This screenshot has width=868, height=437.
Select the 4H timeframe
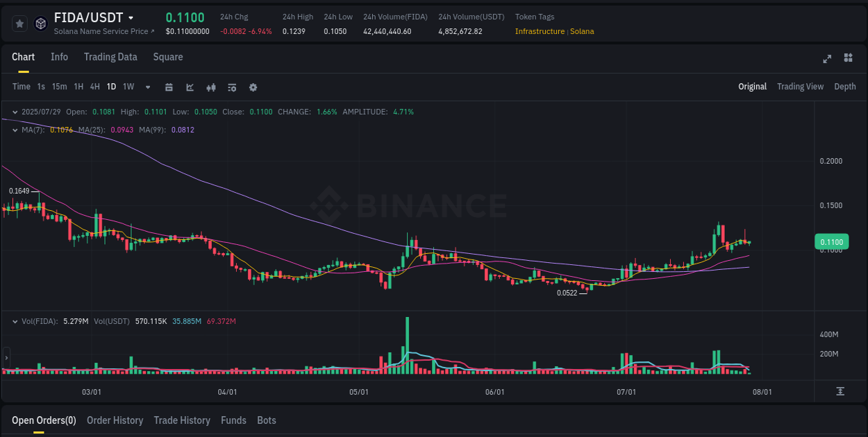point(94,87)
